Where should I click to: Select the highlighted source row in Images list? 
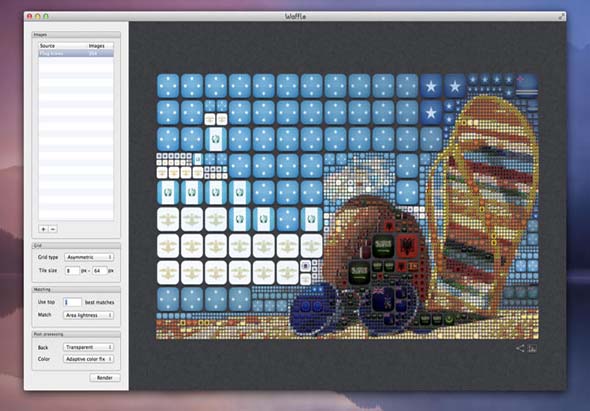pos(76,53)
